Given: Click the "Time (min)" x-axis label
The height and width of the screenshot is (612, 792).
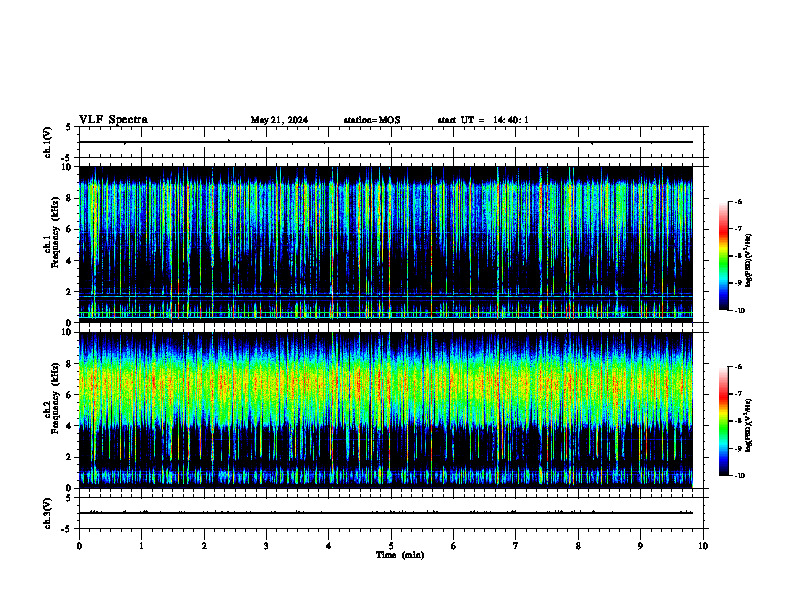Looking at the screenshot, I should coord(400,555).
